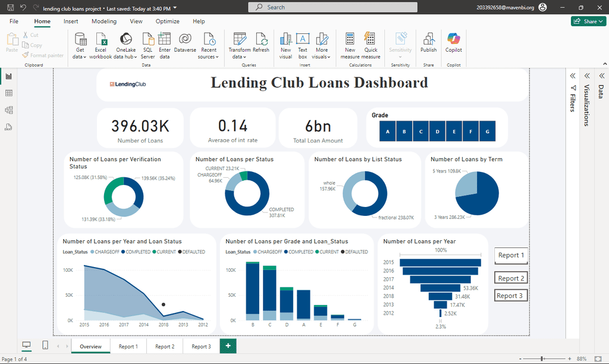Switch to Report 3 page tab
Viewport: 609px width, 364px height.
tap(201, 347)
